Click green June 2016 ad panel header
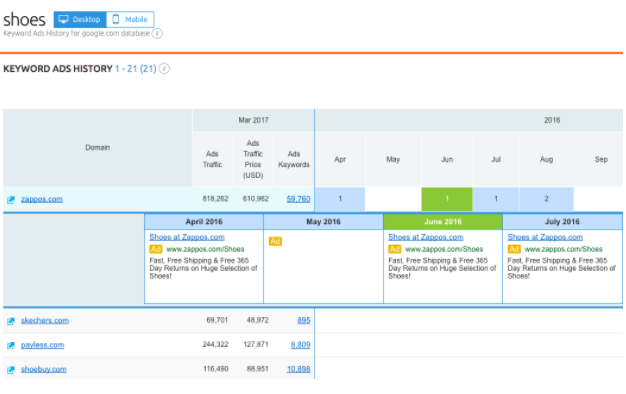 (443, 222)
